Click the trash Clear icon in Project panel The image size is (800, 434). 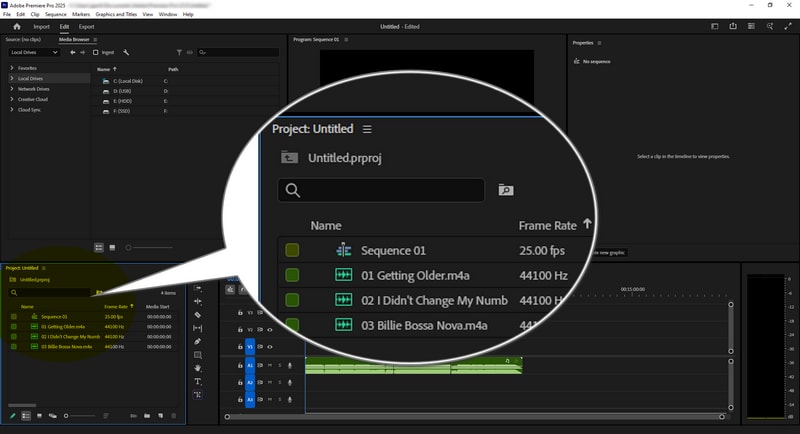click(x=173, y=416)
